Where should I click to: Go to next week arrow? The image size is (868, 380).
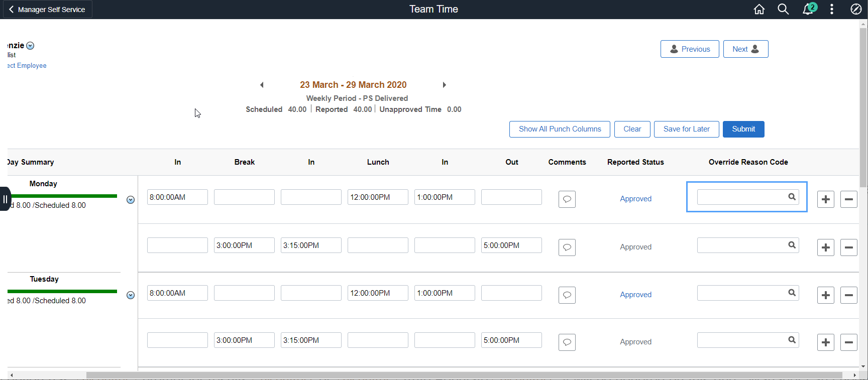pos(444,85)
